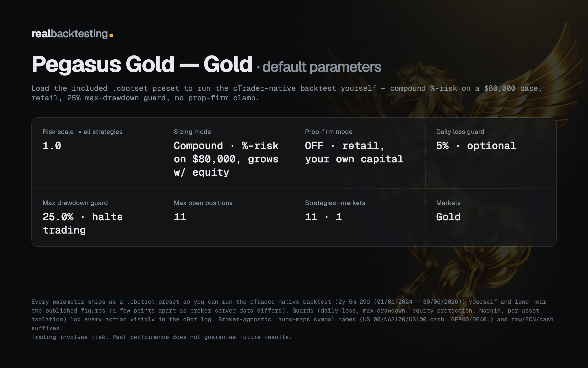Click the 'Daily loss guard' label
The height and width of the screenshot is (368, 588).
coord(460,132)
